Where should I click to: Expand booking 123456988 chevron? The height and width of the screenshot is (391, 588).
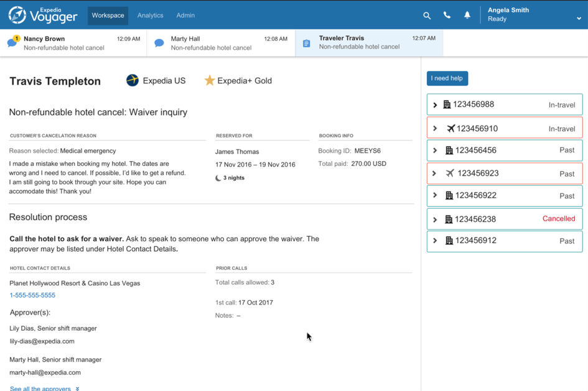[435, 105]
